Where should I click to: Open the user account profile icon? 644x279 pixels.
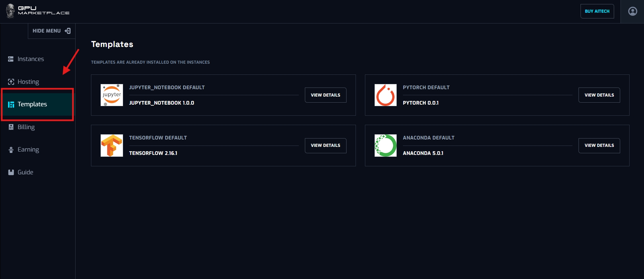(632, 11)
